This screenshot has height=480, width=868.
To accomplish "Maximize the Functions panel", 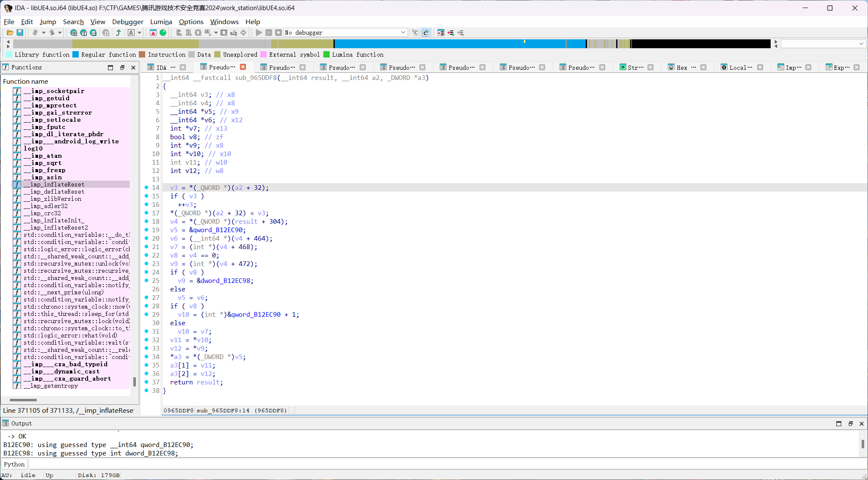I will (110, 67).
